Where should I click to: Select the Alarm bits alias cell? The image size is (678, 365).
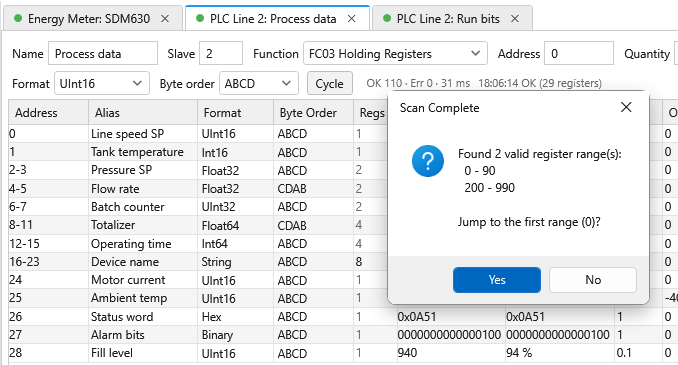(143, 335)
